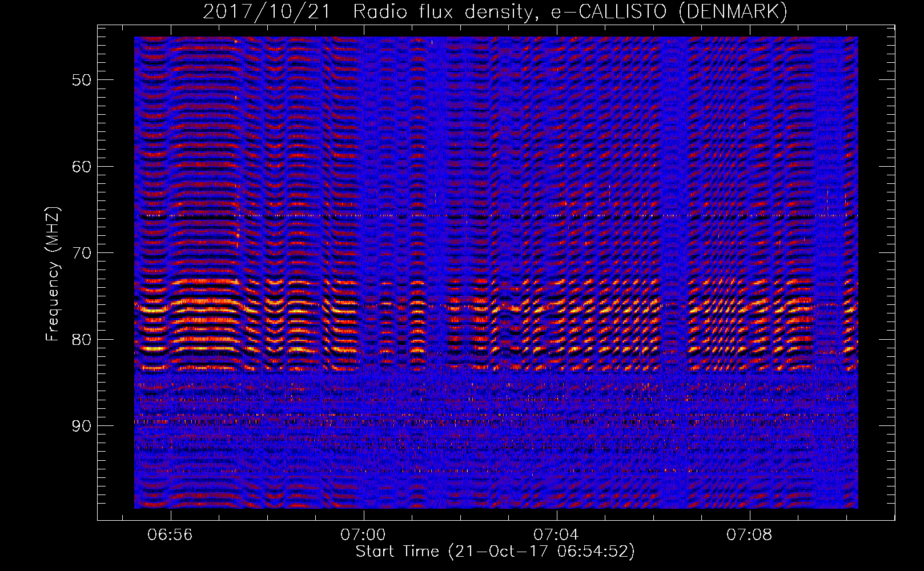
Task: Click the 'Start Time (21-Oct-17 06:54:52)' label
Action: [x=495, y=552]
